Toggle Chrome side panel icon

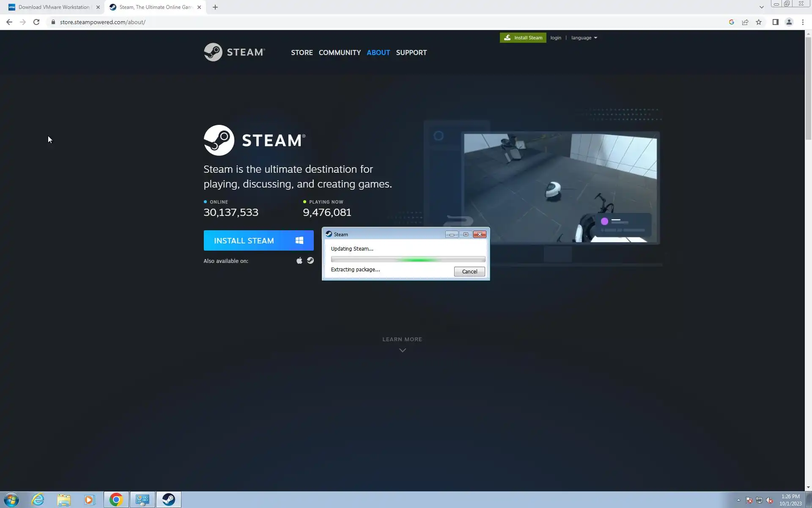pyautogui.click(x=775, y=22)
